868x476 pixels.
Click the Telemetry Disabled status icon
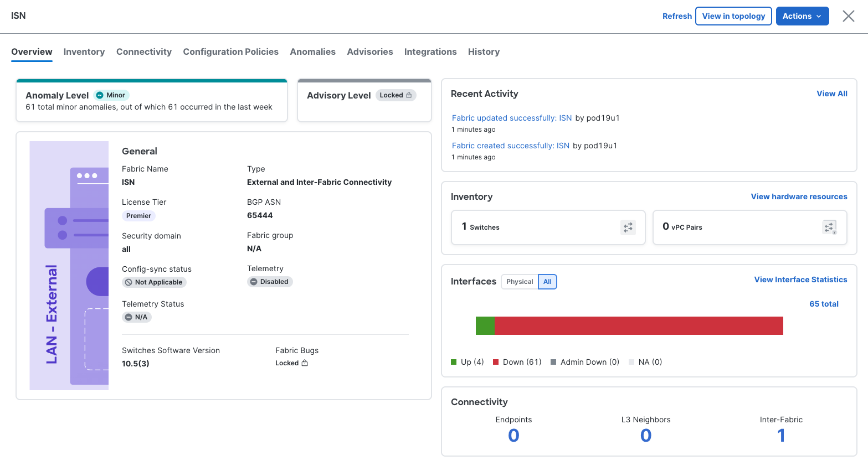click(x=254, y=282)
